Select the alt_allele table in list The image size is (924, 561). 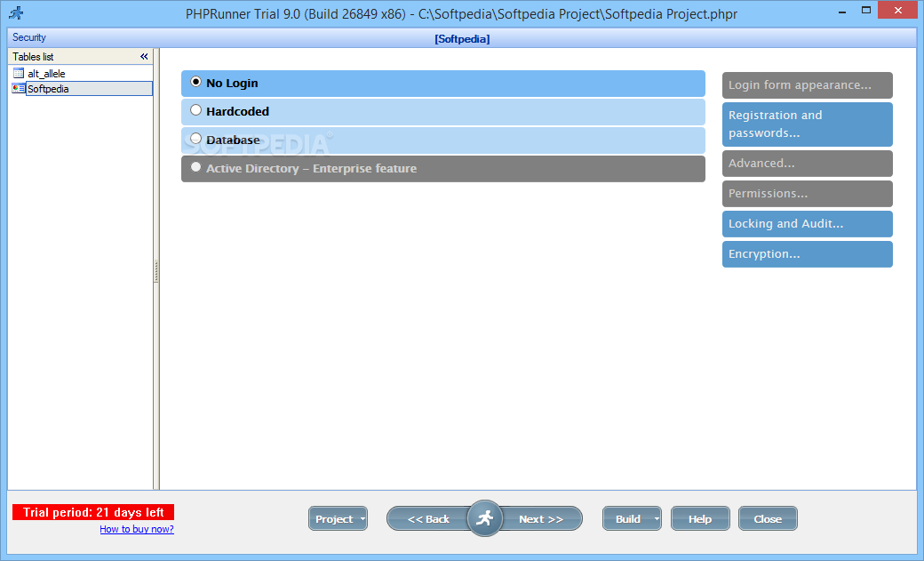(46, 74)
